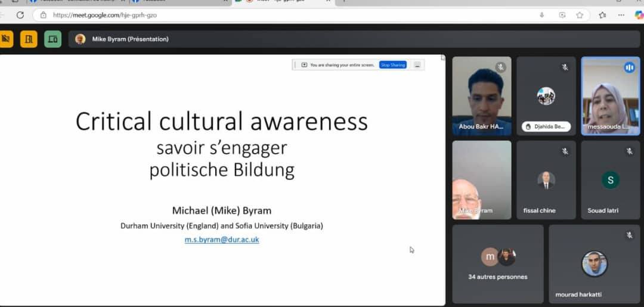The height and width of the screenshot is (307, 644).
Task: Click mourad harkatti profile avatar
Action: coord(595,263)
